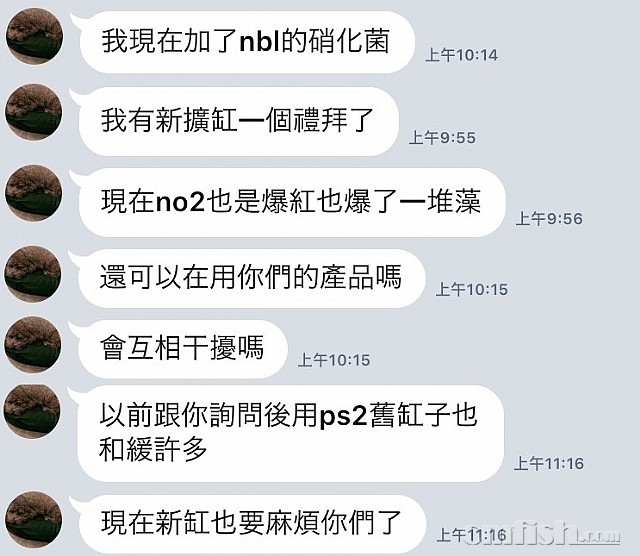
Task: Tap avatar beside the nbl硝化菌 message
Action: point(34,37)
